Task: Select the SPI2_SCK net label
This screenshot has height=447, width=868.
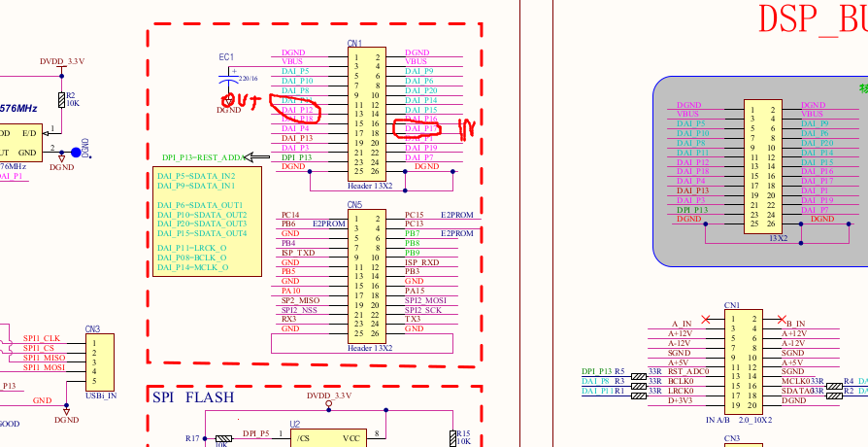Action: click(x=423, y=310)
